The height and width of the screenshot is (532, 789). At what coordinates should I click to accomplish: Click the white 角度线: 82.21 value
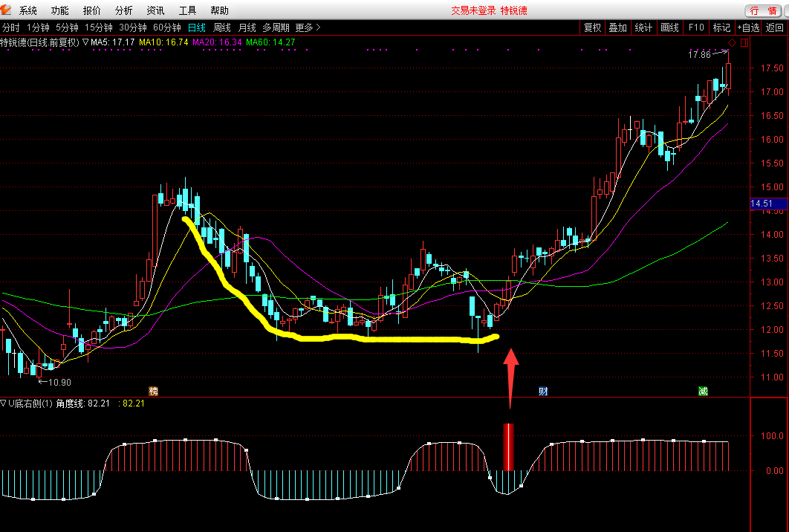(83, 403)
